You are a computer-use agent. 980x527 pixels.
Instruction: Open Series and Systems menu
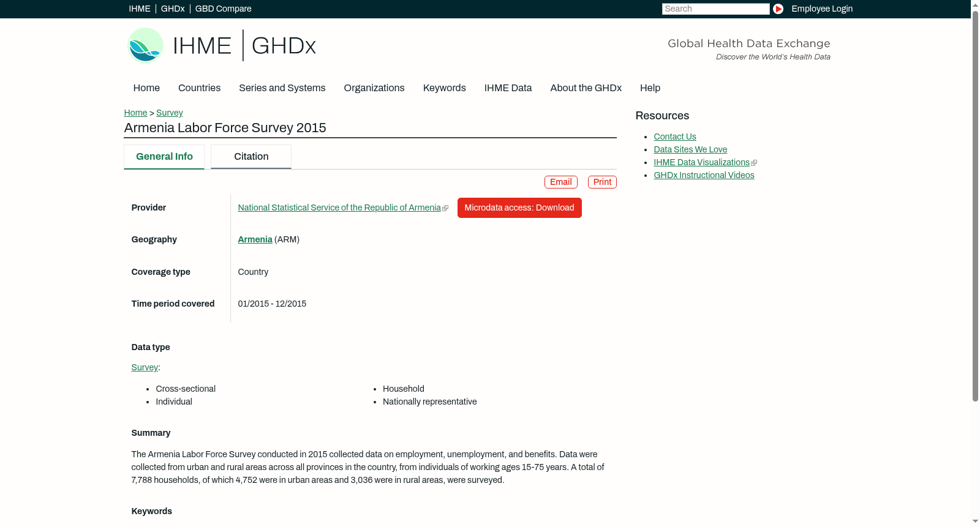282,88
